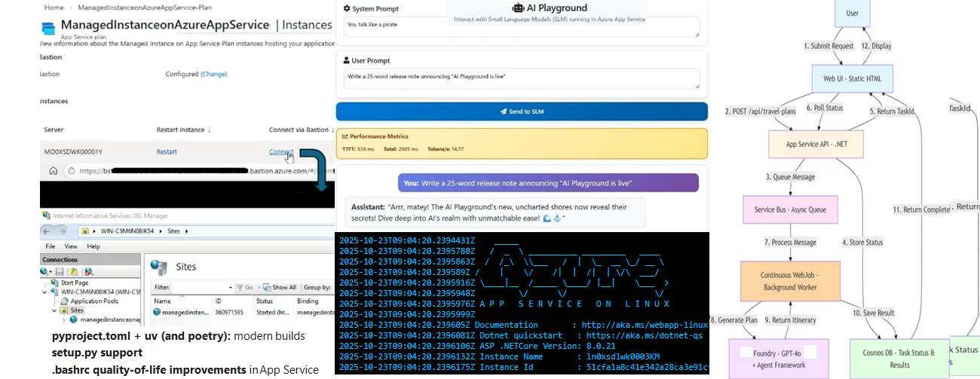
Task: Click the site ID 860971595 cell
Action: click(229, 312)
